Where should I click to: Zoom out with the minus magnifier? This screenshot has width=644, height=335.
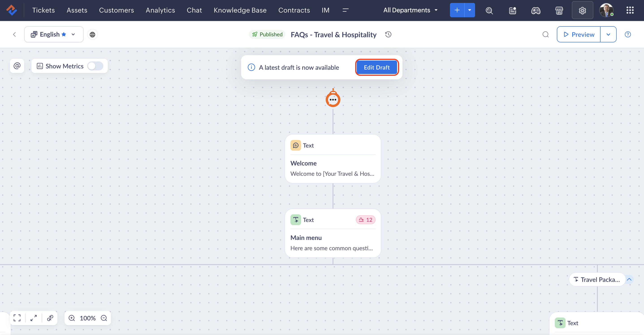pos(104,318)
